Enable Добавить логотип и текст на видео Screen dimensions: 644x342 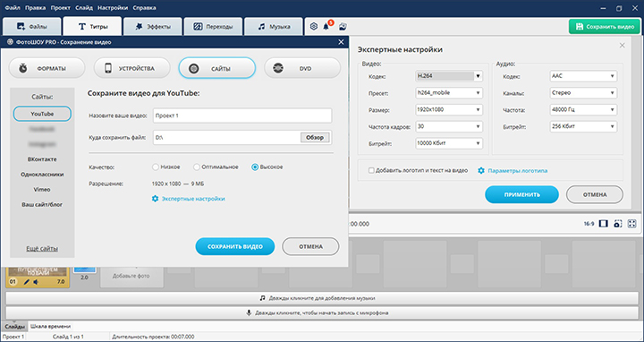(x=372, y=170)
